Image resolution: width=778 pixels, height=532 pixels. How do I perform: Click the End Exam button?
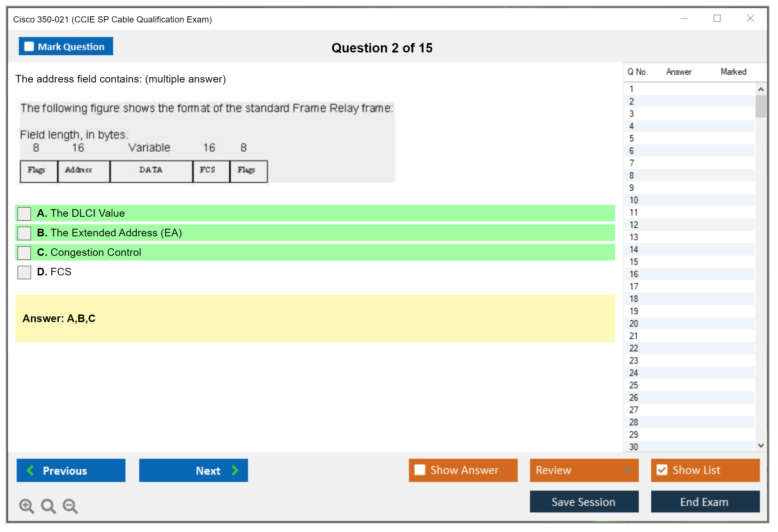pyautogui.click(x=705, y=502)
